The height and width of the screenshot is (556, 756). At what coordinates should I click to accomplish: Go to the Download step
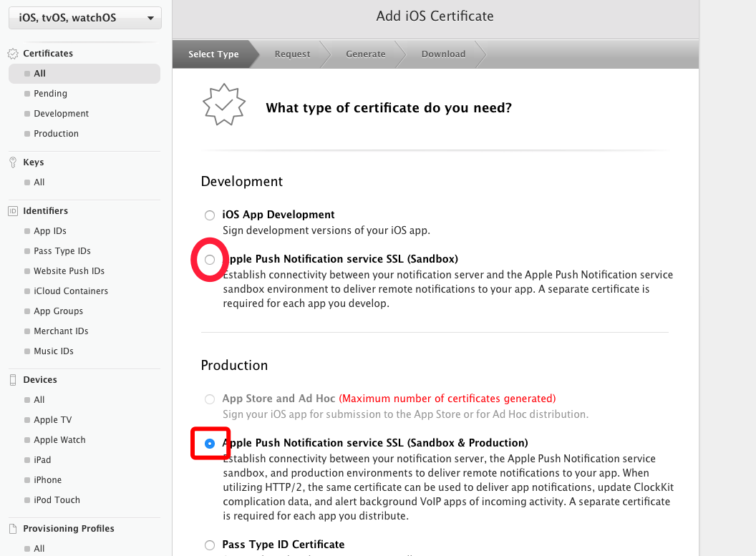pyautogui.click(x=443, y=54)
